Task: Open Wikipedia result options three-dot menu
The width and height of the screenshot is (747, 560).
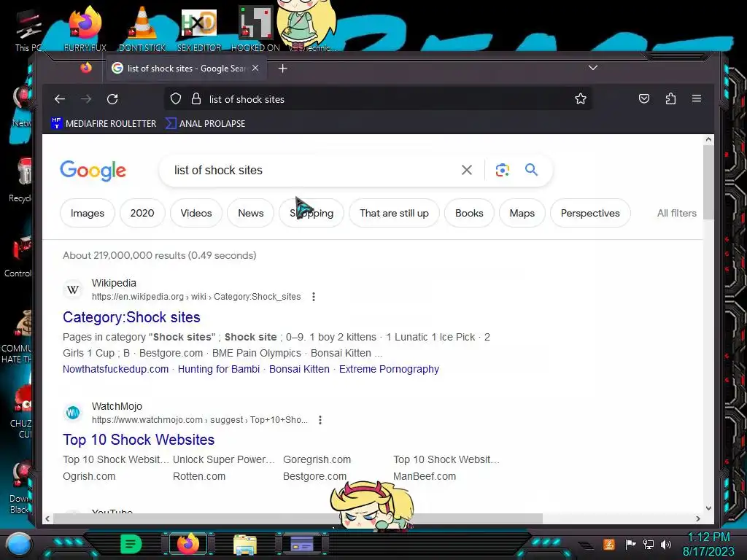Action: (314, 297)
